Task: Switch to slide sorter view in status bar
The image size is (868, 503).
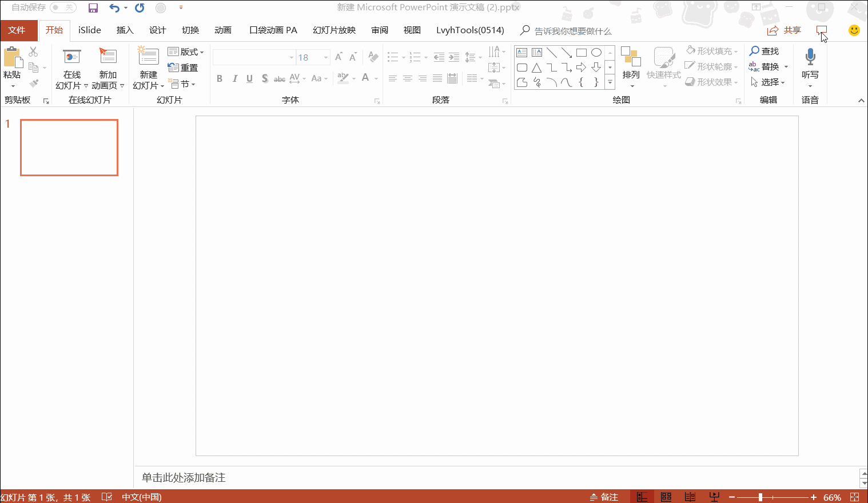Action: click(666, 496)
